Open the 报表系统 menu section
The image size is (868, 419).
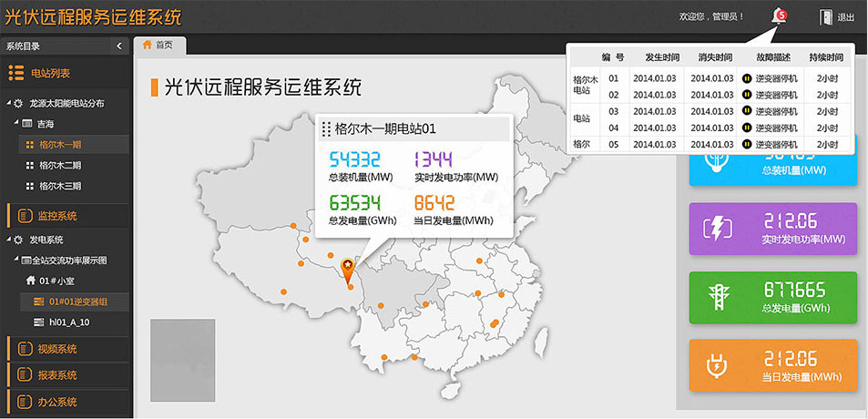(x=56, y=374)
